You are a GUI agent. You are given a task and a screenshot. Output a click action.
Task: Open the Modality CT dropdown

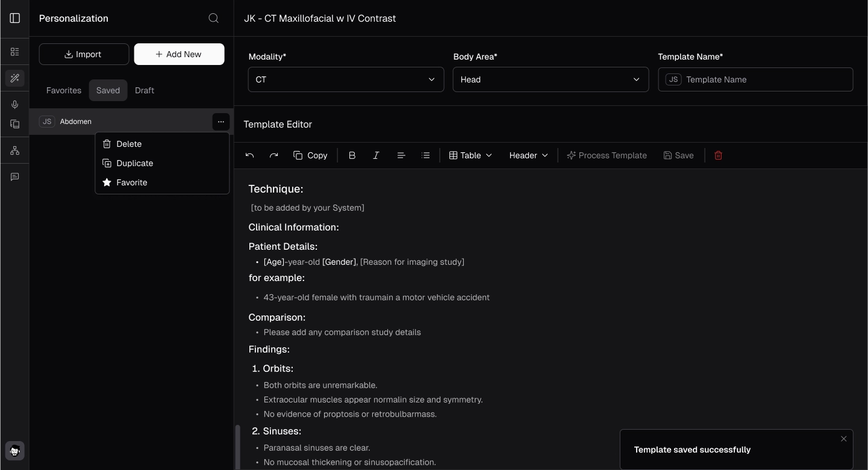[x=346, y=79]
